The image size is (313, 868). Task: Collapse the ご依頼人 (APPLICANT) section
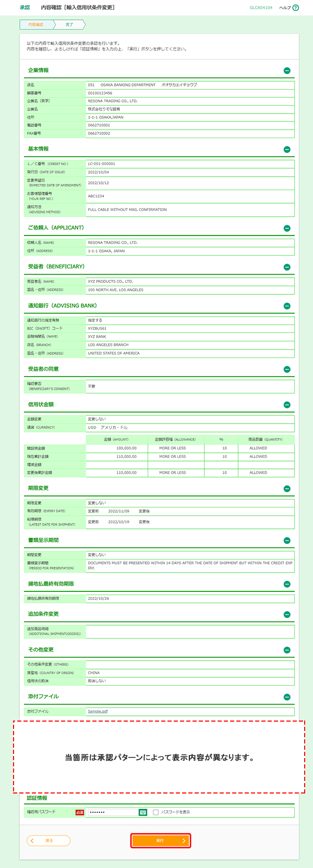(287, 228)
